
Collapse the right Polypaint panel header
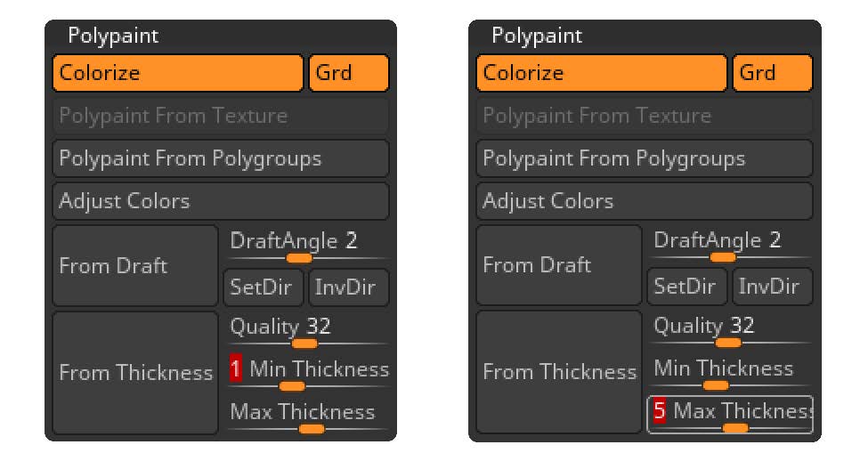[x=537, y=36]
